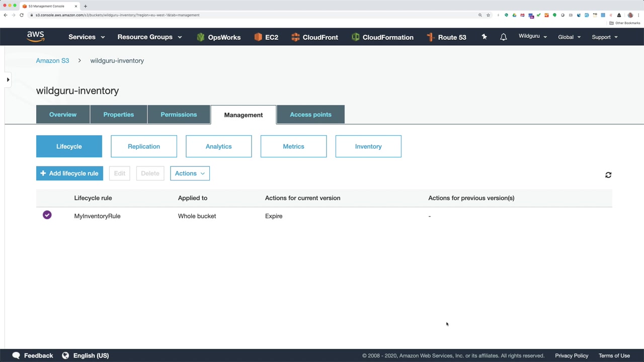Open a new browser tab
The height and width of the screenshot is (362, 644).
pos(86,6)
